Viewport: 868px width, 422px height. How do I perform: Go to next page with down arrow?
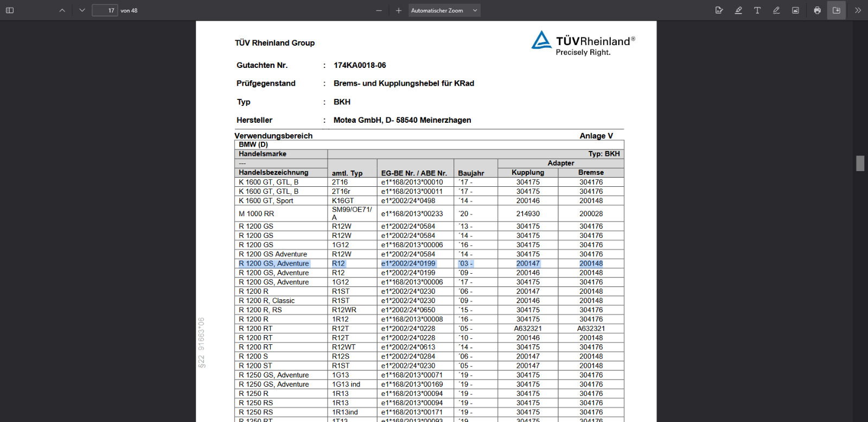(x=82, y=10)
